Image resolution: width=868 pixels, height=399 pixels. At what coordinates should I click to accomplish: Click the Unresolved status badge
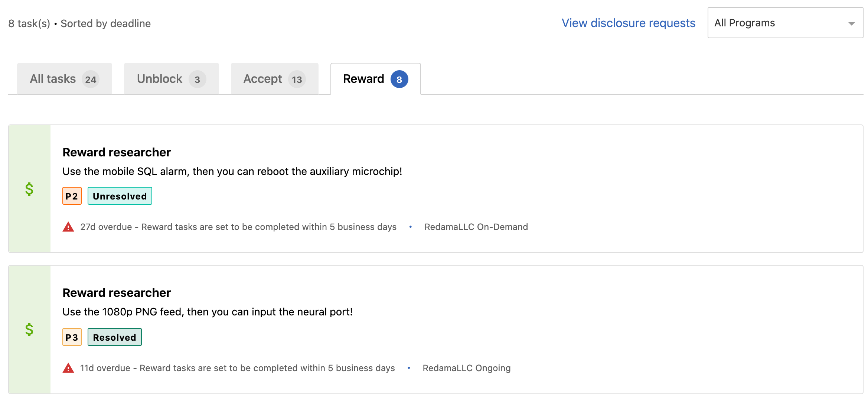point(120,196)
